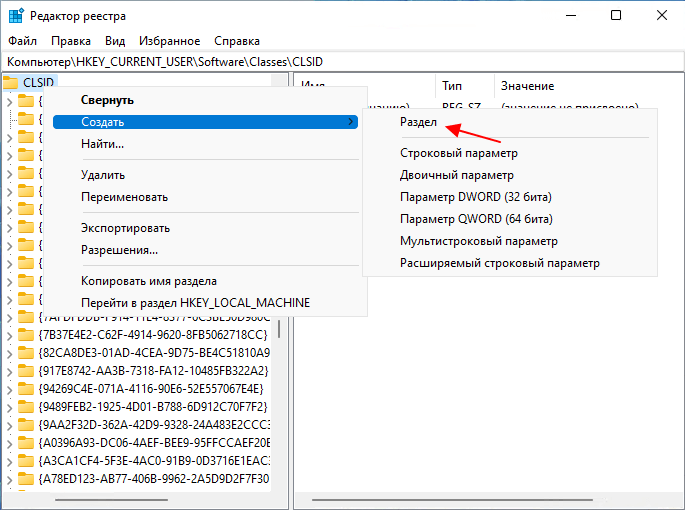Open the Вид menu
Viewport: 685px width, 510px height.
point(115,41)
